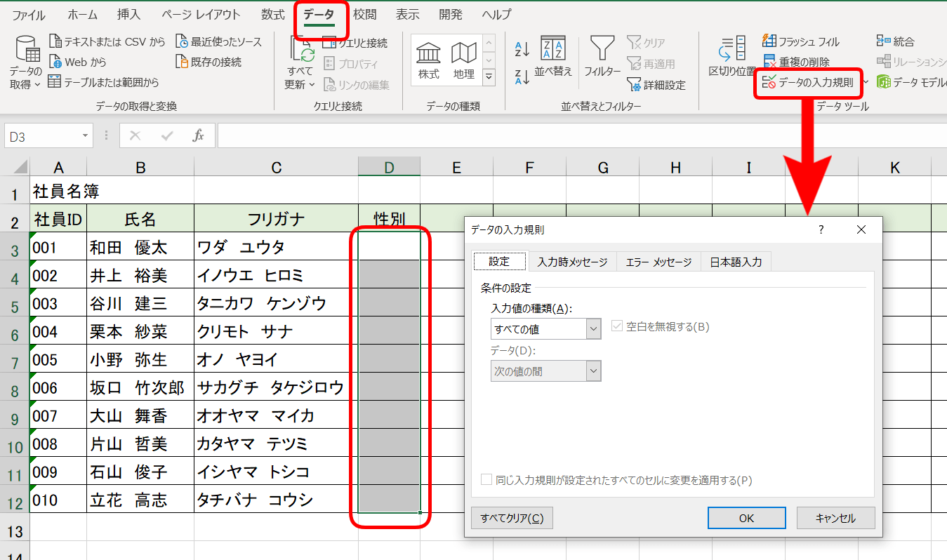Viewport: 947px width, 560px height.
Task: Click the すべて更新 refresh icon
Action: point(302,49)
